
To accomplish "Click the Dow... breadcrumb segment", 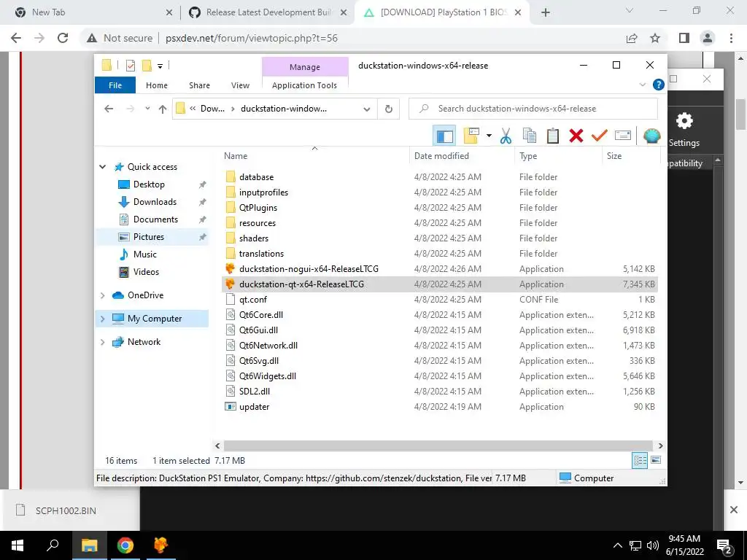I will click(212, 109).
